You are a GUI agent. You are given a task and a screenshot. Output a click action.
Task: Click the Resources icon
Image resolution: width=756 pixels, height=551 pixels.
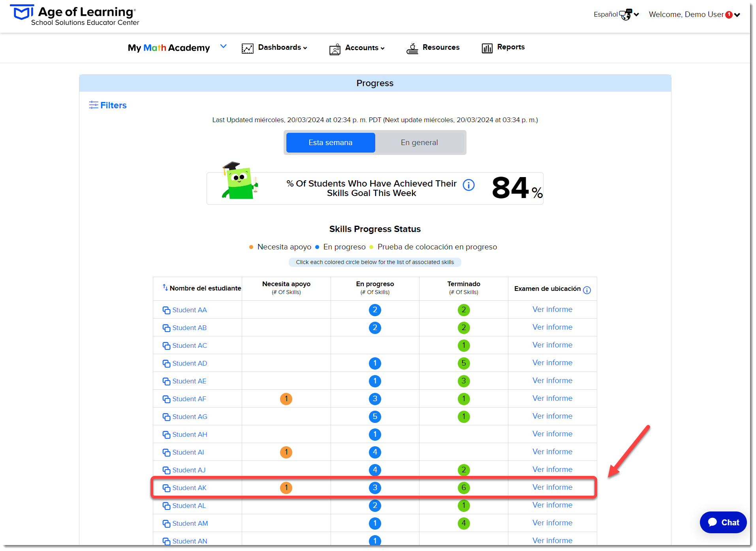click(x=412, y=48)
